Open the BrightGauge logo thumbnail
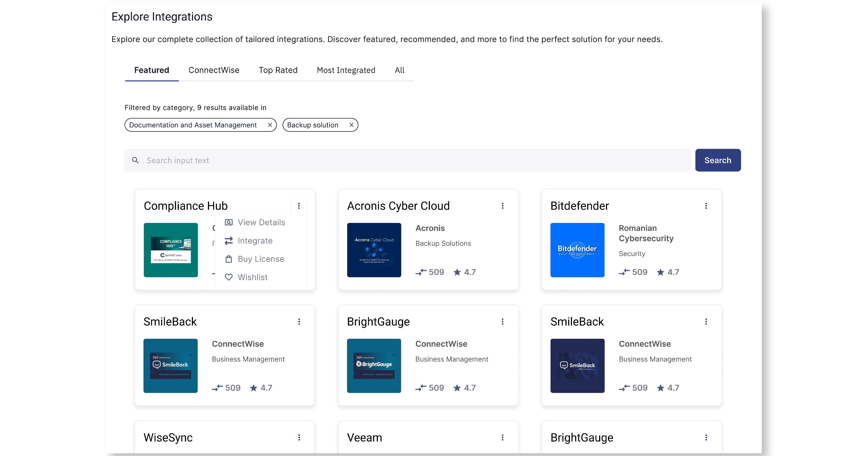This screenshot has height=456, width=868. pyautogui.click(x=374, y=366)
